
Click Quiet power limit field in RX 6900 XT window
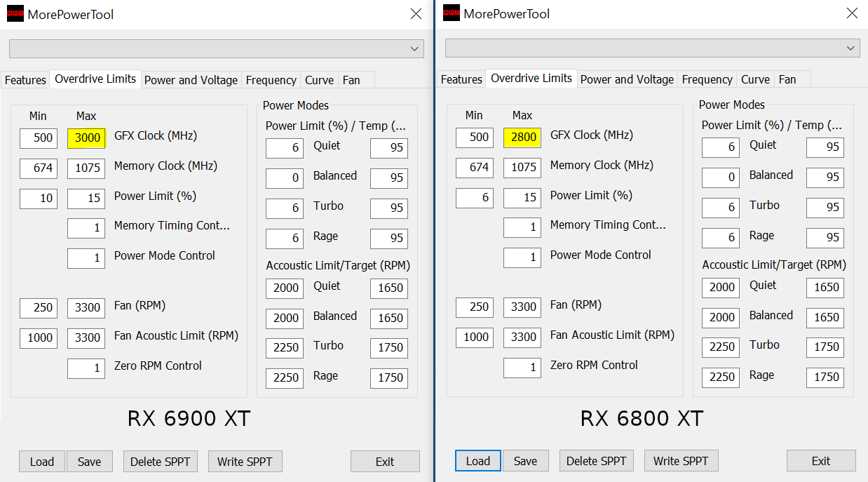point(285,148)
